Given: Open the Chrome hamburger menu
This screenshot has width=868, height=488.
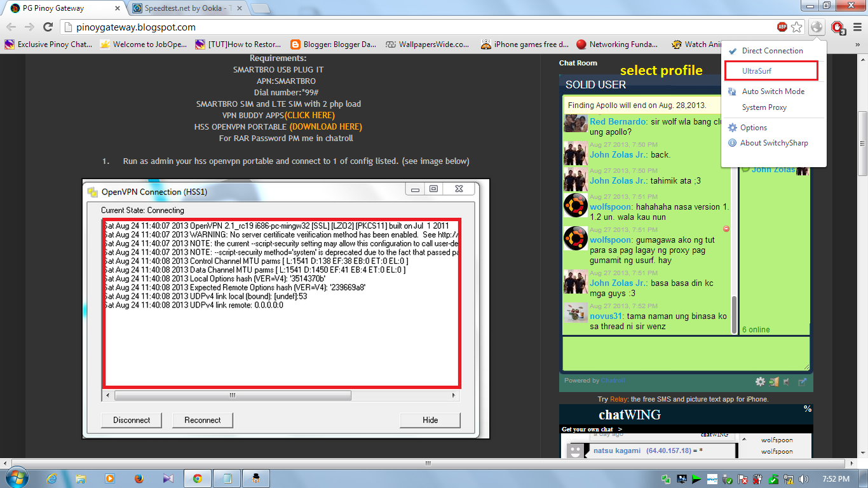Looking at the screenshot, I should click(x=857, y=27).
